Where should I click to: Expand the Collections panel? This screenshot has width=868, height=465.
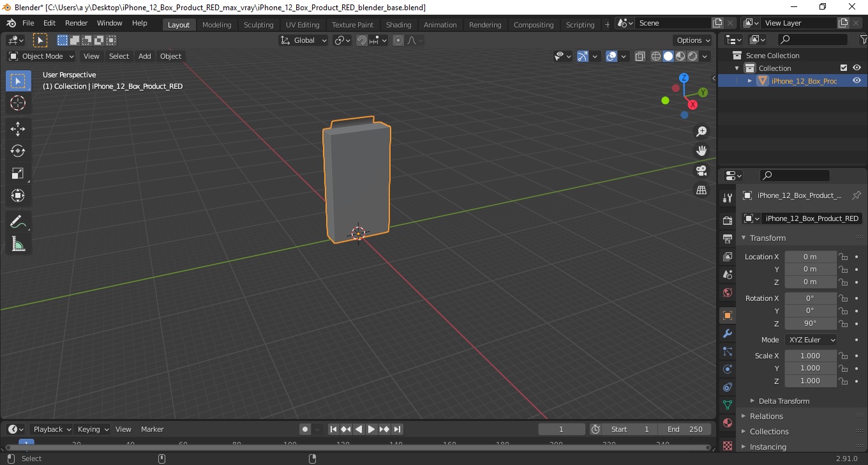click(x=769, y=432)
